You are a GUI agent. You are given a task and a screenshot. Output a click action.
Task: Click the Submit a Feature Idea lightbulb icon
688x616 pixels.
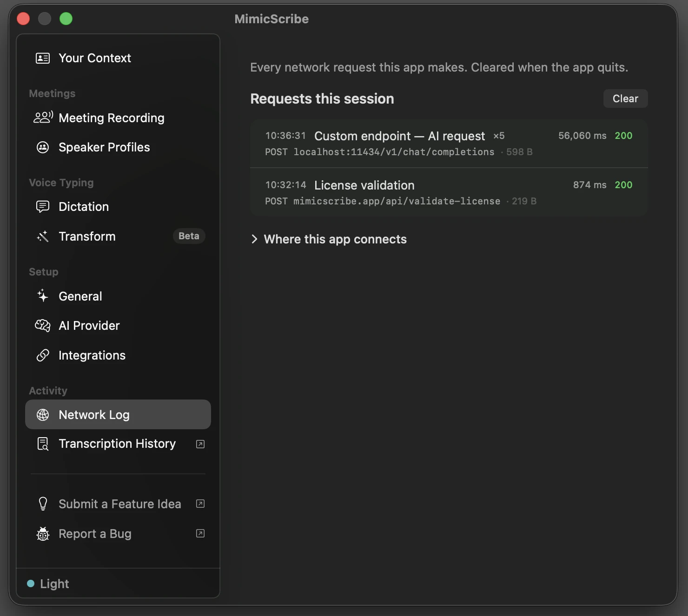coord(43,504)
